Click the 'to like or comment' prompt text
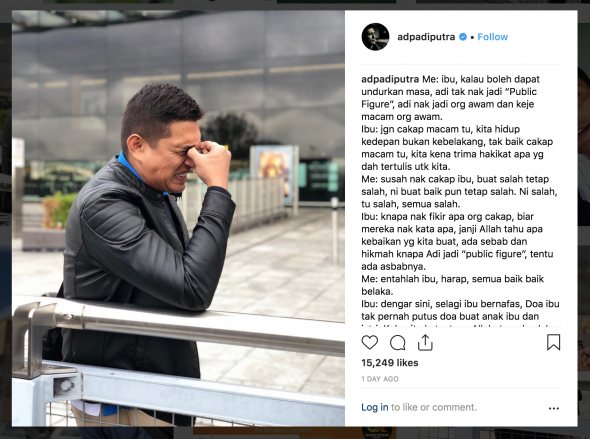The image size is (590, 439). (433, 407)
